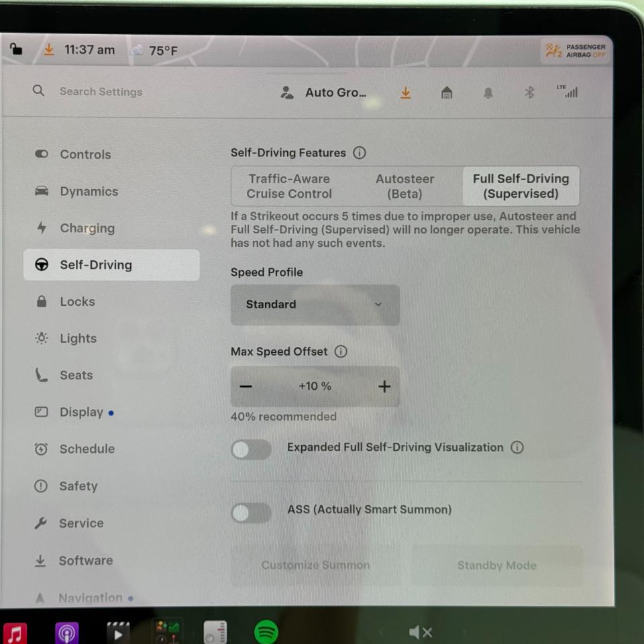The width and height of the screenshot is (644, 644).
Task: Open Bluetooth settings icon
Action: point(529,93)
